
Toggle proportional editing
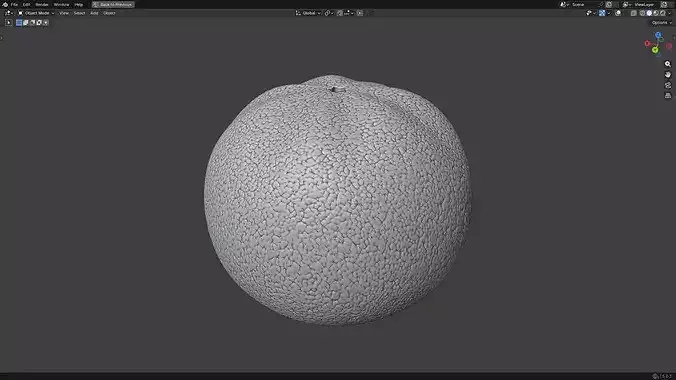click(360, 13)
